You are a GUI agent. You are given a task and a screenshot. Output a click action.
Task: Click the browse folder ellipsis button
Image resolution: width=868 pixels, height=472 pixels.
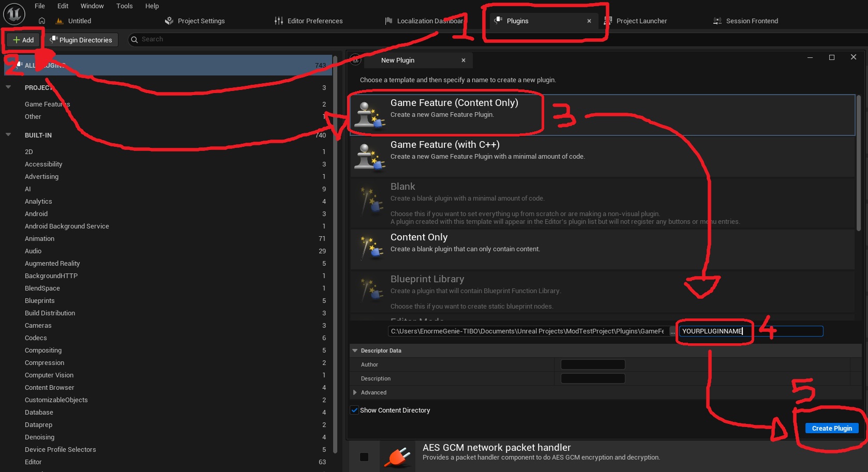[x=672, y=331]
